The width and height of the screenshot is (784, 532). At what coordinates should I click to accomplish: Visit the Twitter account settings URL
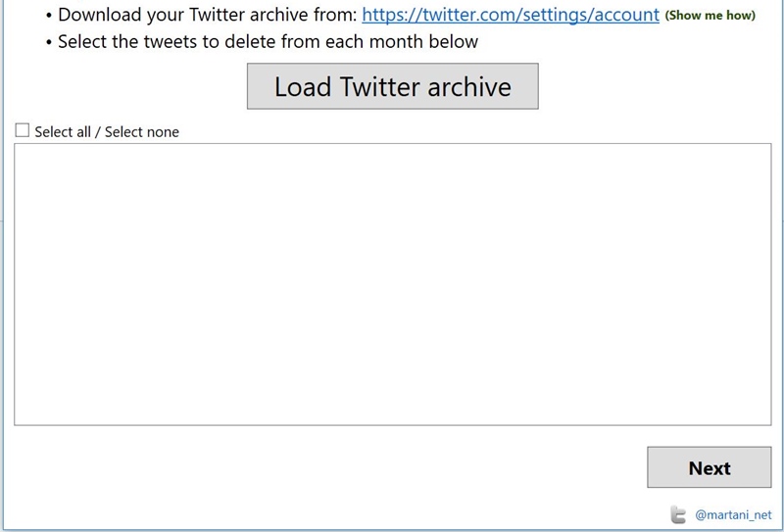pyautogui.click(x=511, y=15)
